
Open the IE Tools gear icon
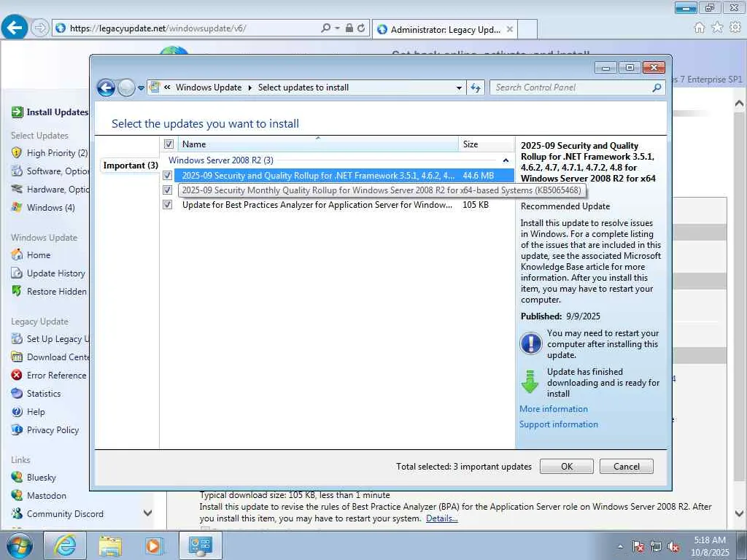tap(735, 28)
